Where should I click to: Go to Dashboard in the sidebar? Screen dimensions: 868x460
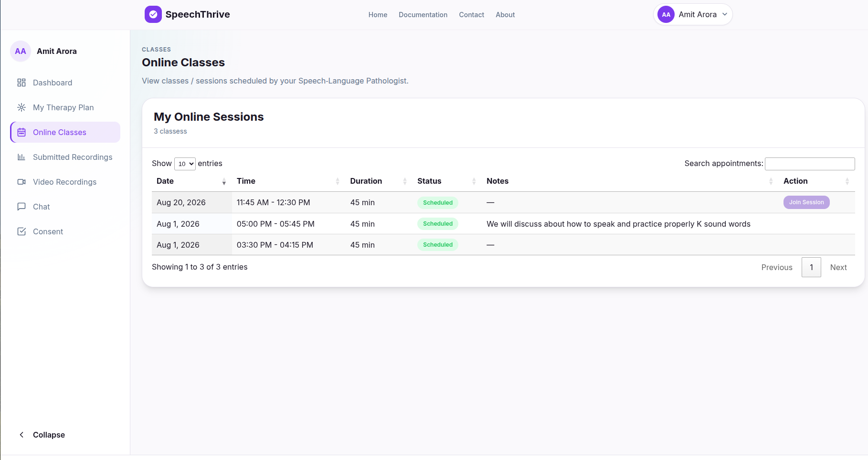point(65,83)
